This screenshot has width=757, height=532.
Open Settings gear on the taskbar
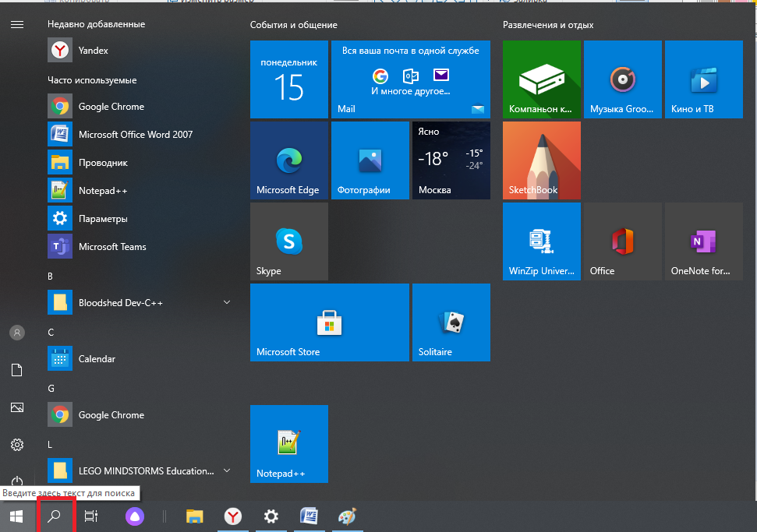pyautogui.click(x=271, y=516)
